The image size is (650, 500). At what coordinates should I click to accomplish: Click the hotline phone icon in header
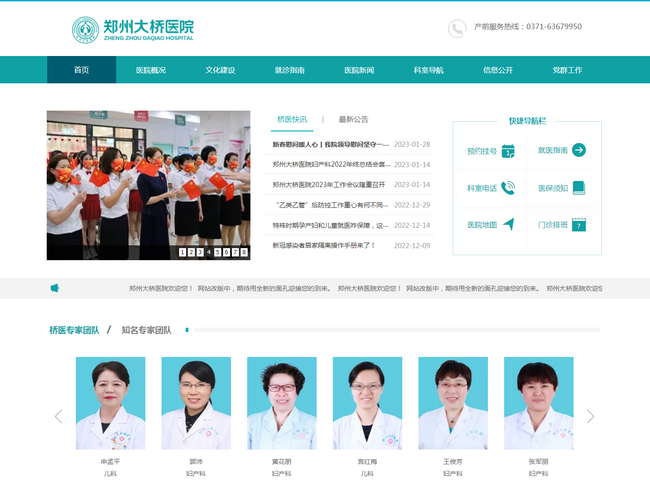click(x=457, y=28)
